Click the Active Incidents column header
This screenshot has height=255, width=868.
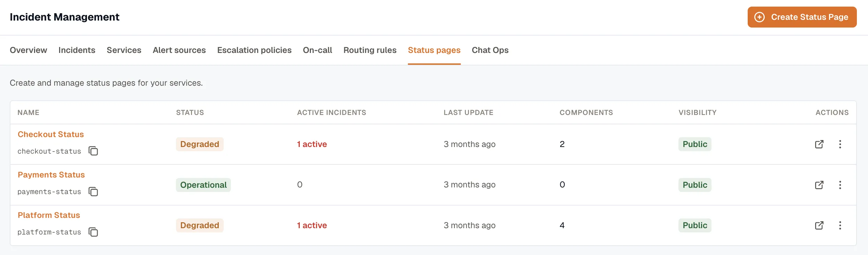click(332, 113)
